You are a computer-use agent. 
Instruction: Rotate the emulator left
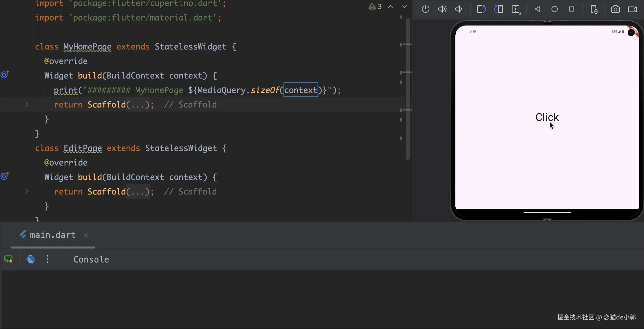click(x=481, y=9)
